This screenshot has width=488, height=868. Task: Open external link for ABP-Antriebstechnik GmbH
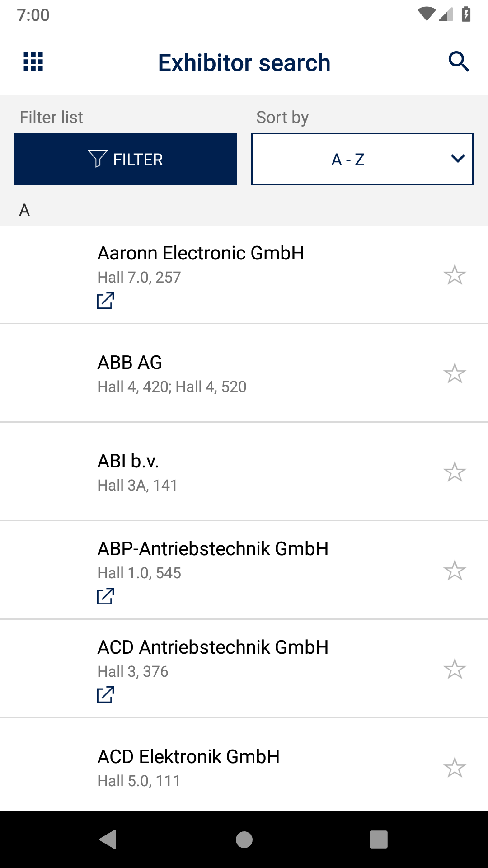pos(105,596)
